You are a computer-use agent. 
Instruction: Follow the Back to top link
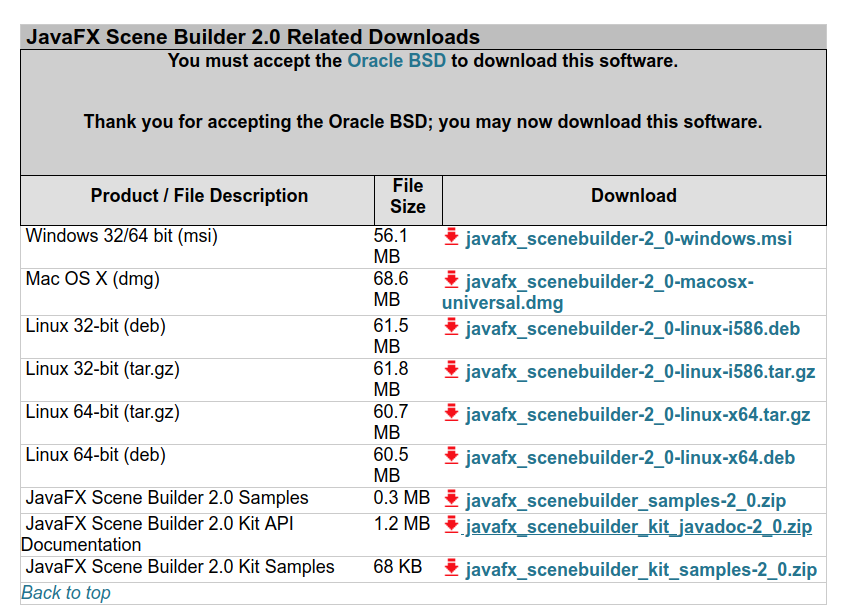point(66,593)
